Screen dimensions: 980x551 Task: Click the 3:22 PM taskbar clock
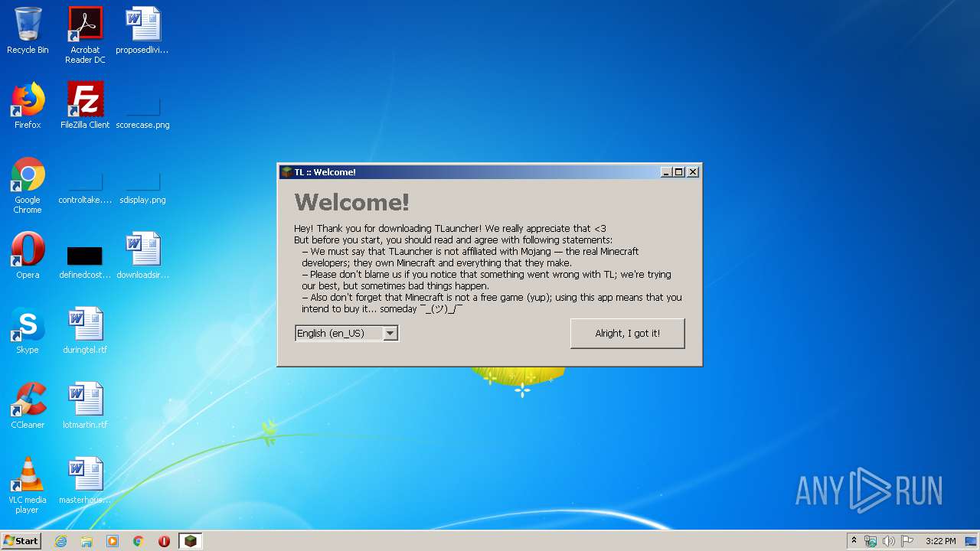[940, 541]
